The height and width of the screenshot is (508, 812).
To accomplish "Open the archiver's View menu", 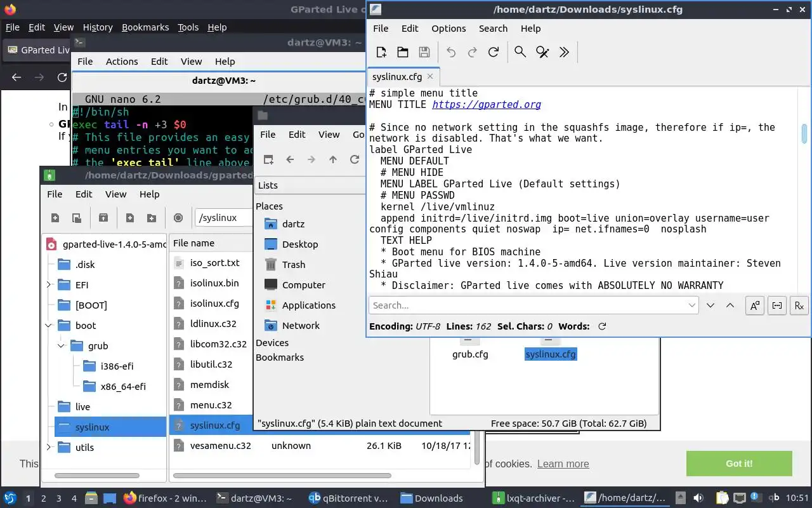I will coord(115,194).
